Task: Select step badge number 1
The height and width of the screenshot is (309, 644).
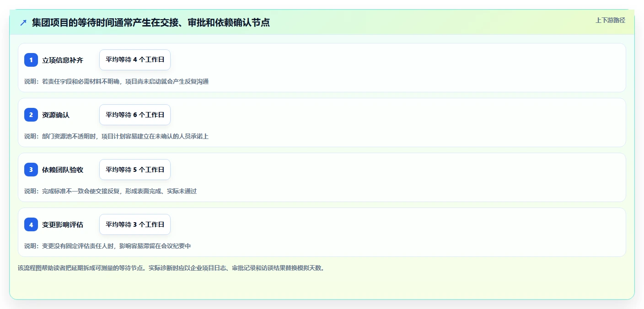Action: (x=31, y=60)
